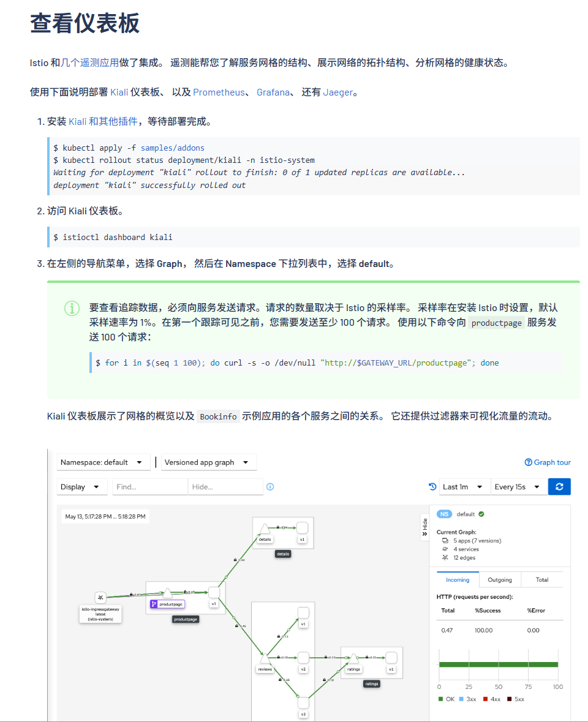Click the graph timestamp May 13 label
This screenshot has height=722, width=588.
point(105,517)
